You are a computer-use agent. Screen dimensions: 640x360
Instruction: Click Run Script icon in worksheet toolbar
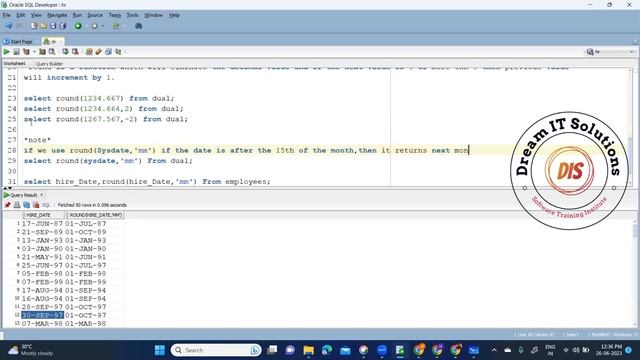[x=16, y=52]
